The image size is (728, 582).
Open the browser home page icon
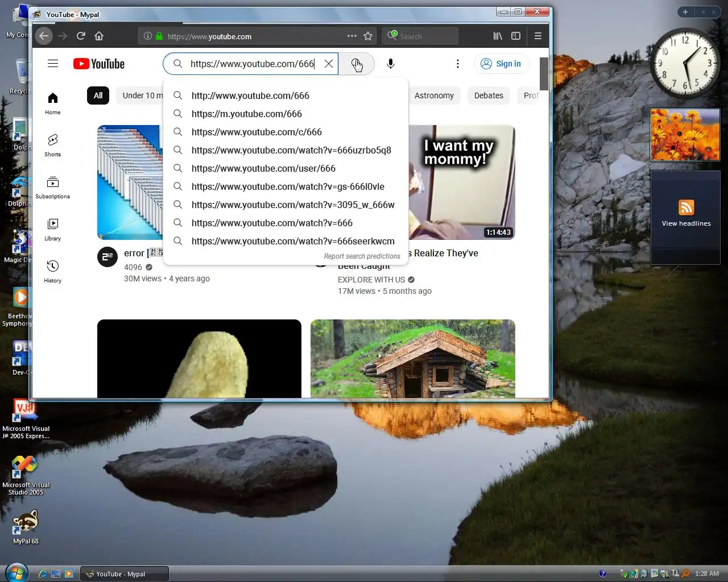[99, 36]
